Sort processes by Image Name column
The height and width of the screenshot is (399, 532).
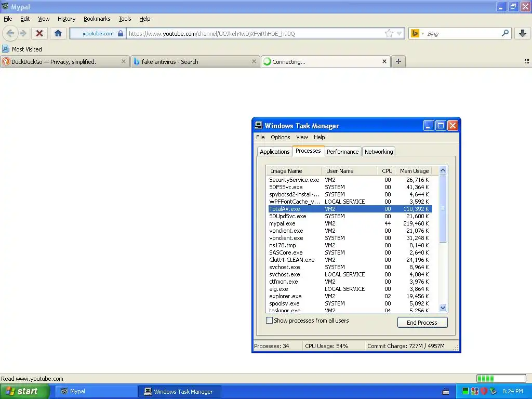pos(294,171)
